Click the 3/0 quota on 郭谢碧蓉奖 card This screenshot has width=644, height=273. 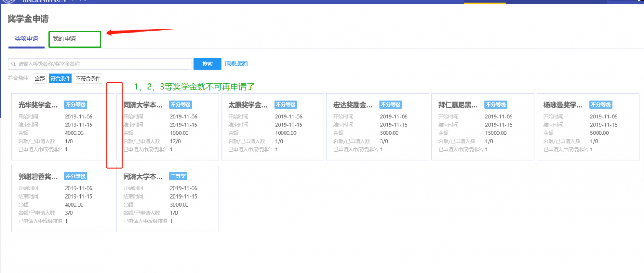point(69,213)
